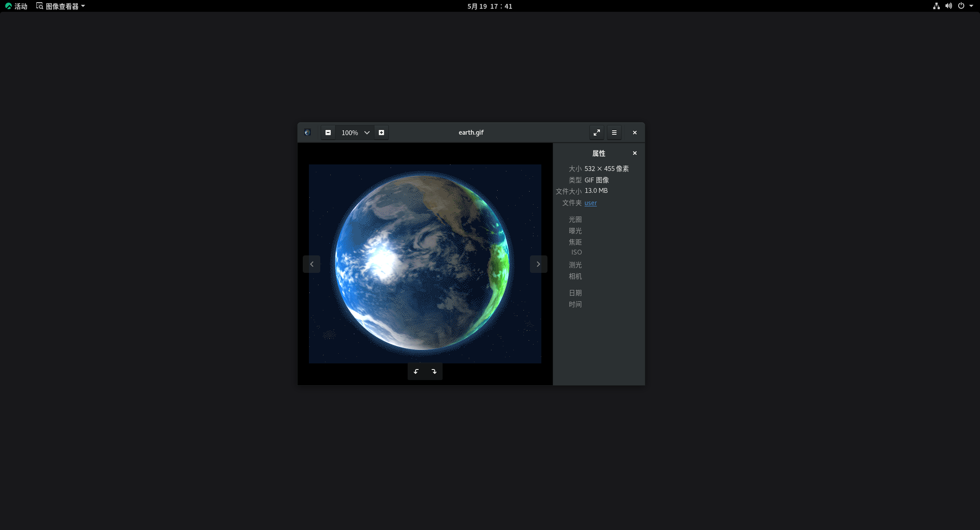Viewport: 980px width, 530px height.
Task: Go to the next image arrow
Action: pos(538,264)
